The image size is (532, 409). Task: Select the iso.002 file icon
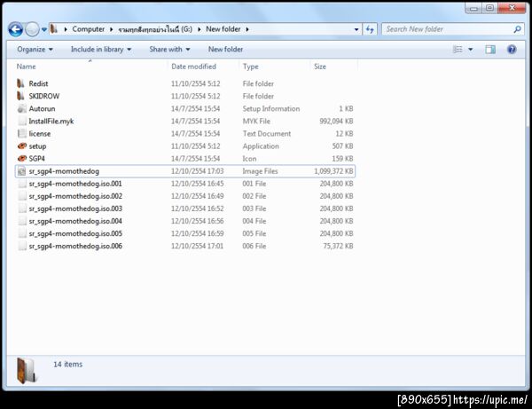click(21, 196)
